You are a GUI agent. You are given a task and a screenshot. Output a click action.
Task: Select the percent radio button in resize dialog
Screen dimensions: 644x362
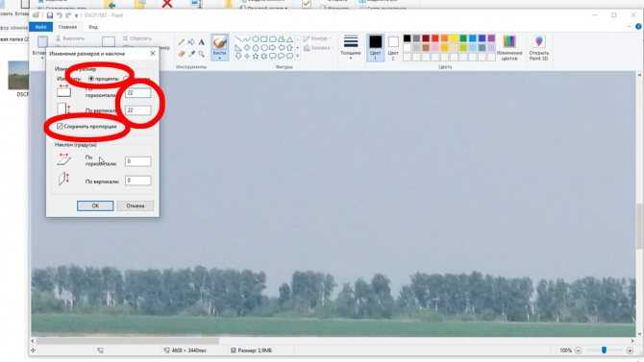91,79
